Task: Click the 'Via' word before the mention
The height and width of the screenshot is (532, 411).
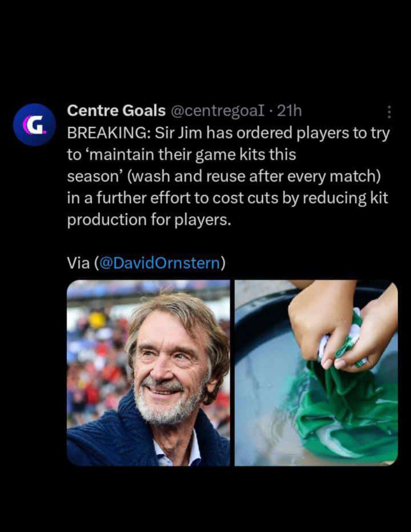Action: pyautogui.click(x=79, y=263)
